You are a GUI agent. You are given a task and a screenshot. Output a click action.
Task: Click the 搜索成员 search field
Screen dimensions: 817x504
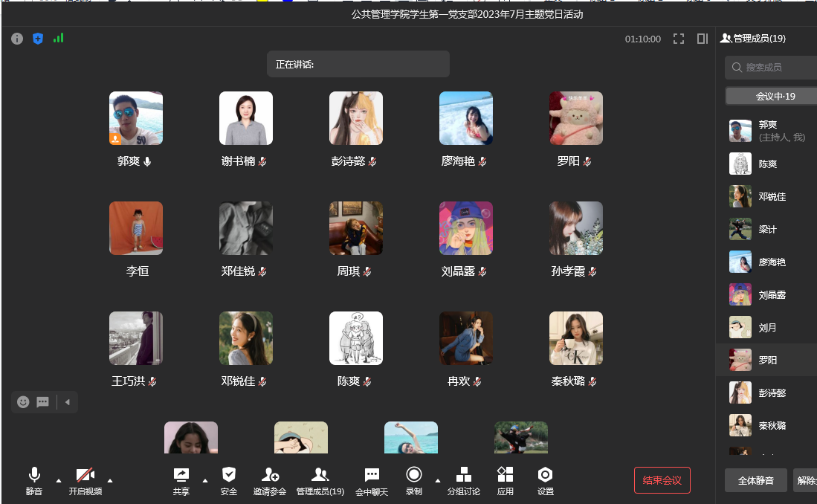click(773, 68)
